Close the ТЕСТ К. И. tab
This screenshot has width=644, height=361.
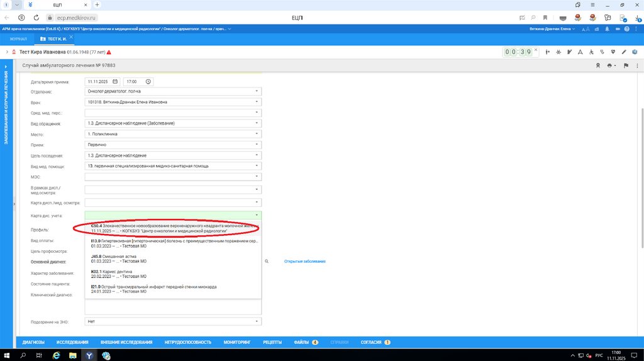click(71, 37)
